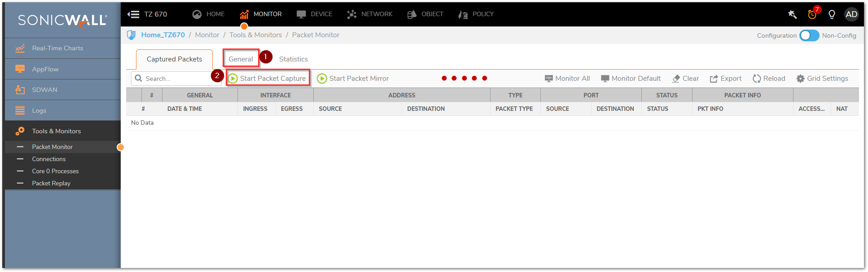The image size is (868, 272).
Task: Sort by the INGRESS column header
Action: pos(255,109)
